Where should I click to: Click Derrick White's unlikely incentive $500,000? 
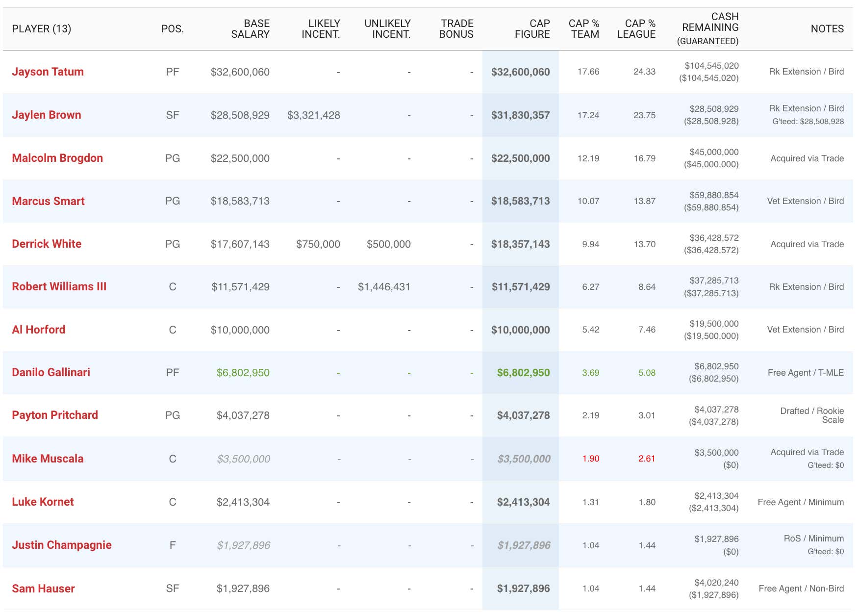tap(389, 244)
